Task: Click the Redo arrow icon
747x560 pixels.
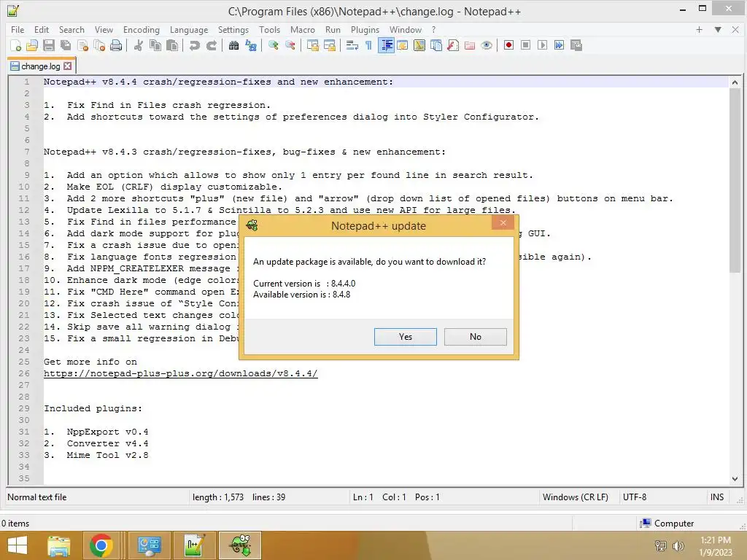Action: 212,45
